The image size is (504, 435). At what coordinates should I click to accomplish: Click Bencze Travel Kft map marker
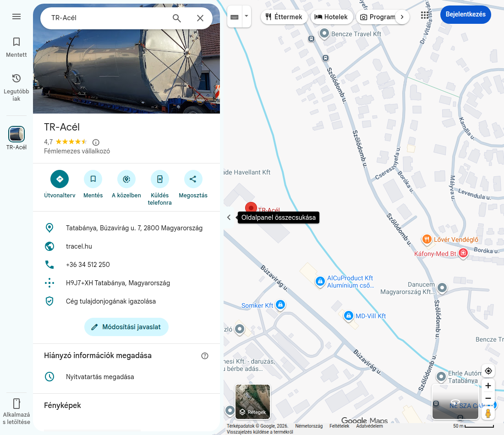coord(325,33)
